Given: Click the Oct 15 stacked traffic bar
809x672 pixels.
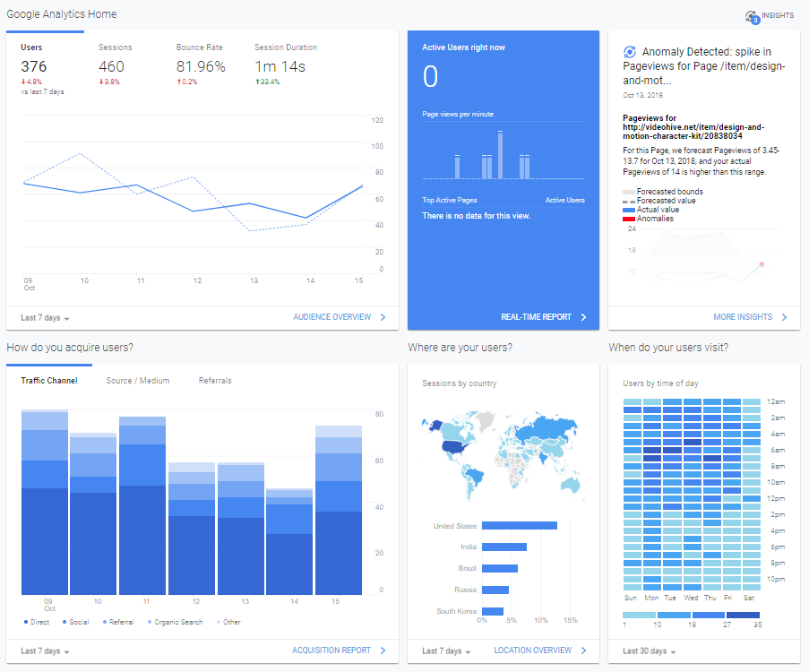Looking at the screenshot, I should pyautogui.click(x=339, y=511).
